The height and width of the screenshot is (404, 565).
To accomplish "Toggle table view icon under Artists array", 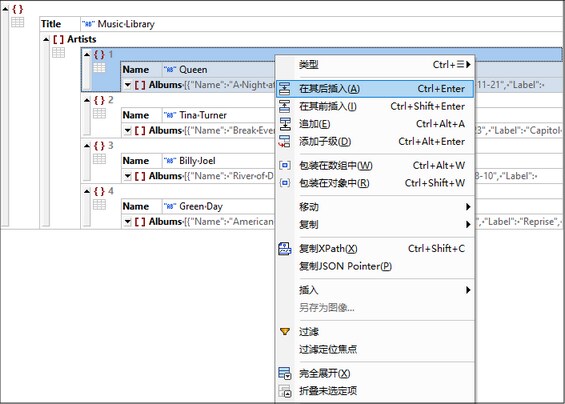I will (x=58, y=53).
